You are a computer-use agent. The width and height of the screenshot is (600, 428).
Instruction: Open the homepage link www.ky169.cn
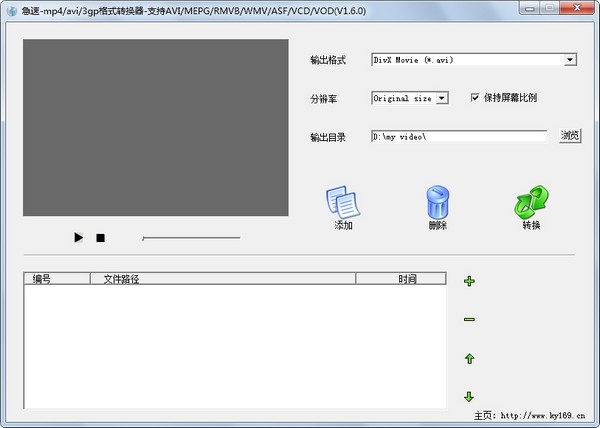(x=543, y=415)
